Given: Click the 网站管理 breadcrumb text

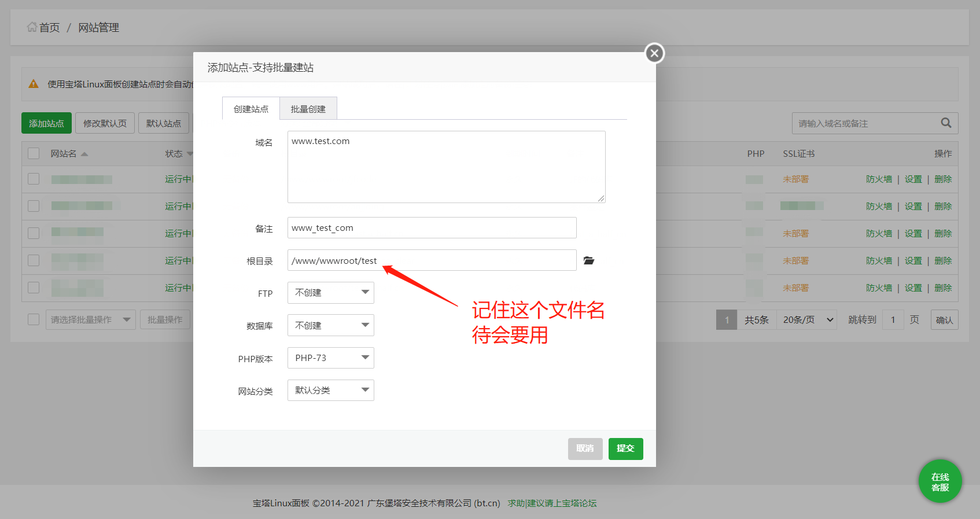Looking at the screenshot, I should pos(98,27).
